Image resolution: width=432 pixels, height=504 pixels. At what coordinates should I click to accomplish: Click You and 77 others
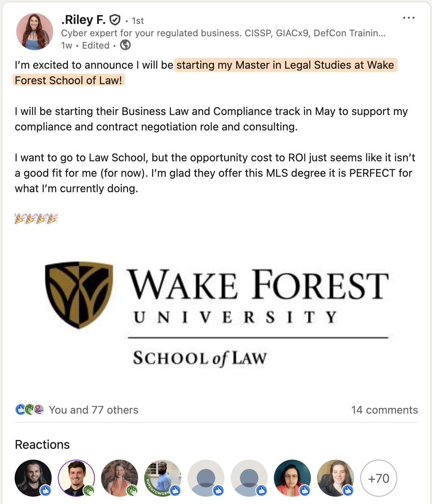point(94,410)
